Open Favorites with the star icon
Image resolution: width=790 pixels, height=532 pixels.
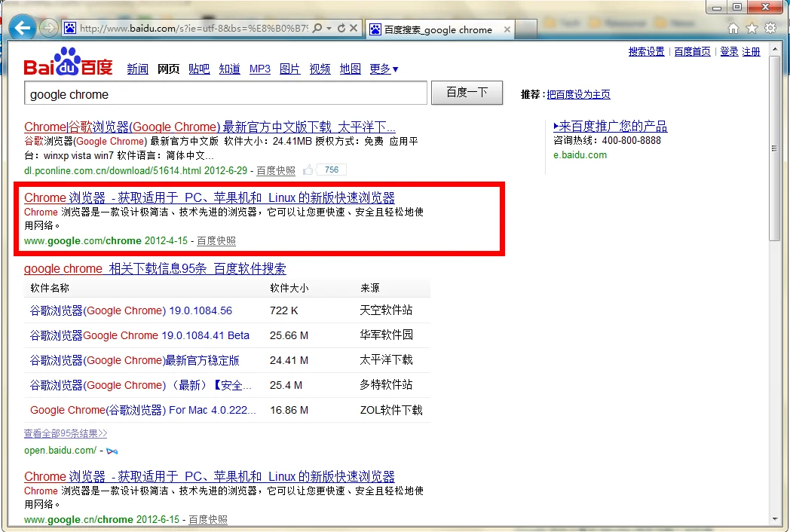[x=752, y=28]
